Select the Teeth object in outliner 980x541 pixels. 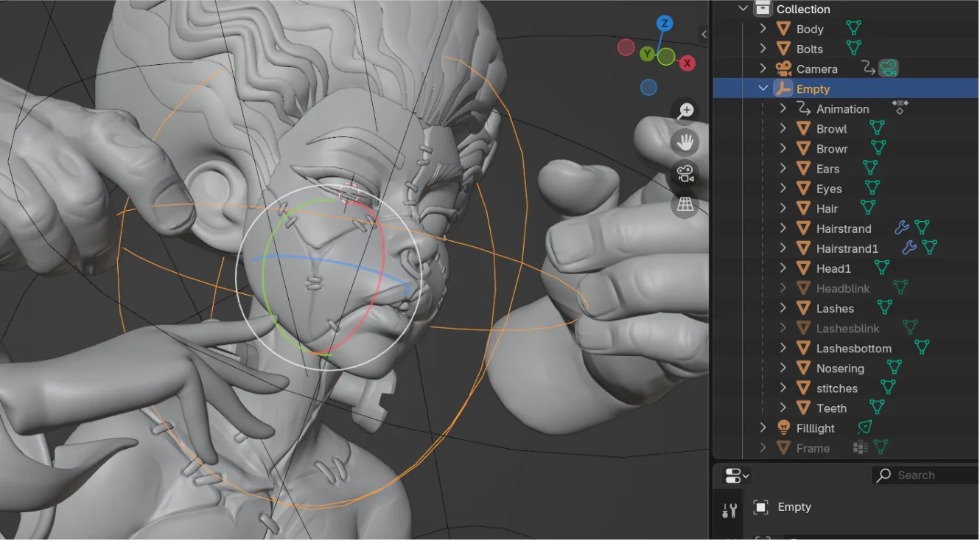(831, 408)
